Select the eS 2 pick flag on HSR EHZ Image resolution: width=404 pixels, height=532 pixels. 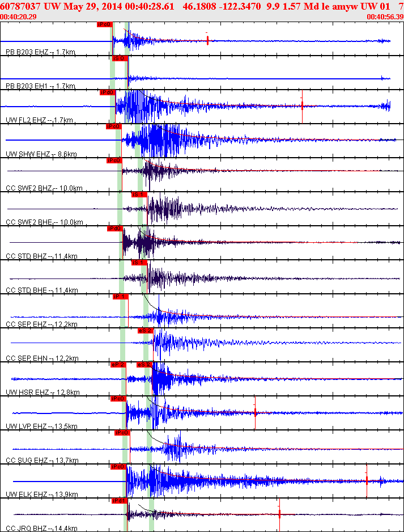coord(144,365)
